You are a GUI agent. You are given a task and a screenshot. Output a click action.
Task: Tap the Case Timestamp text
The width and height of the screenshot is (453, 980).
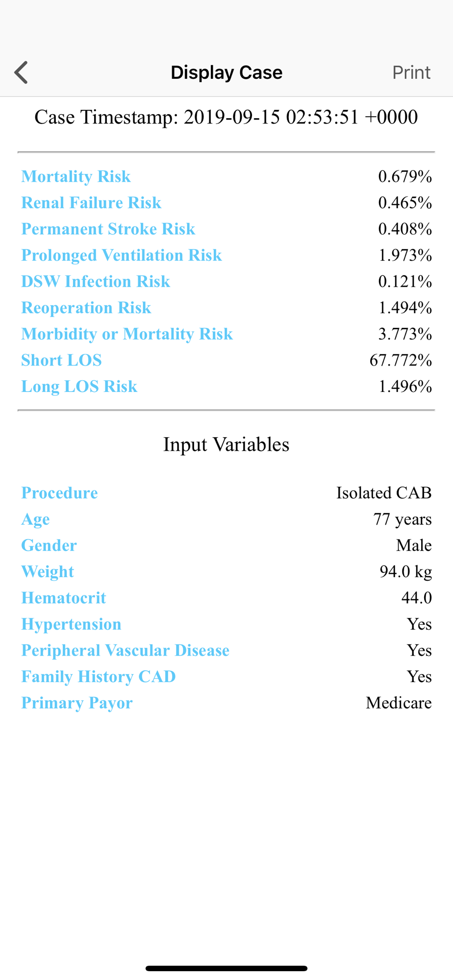tap(226, 117)
